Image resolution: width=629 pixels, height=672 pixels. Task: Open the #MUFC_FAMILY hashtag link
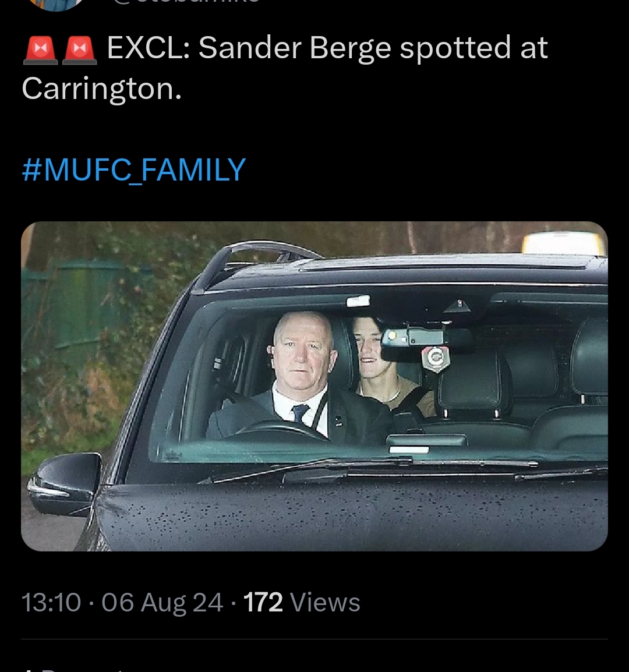pos(133,170)
